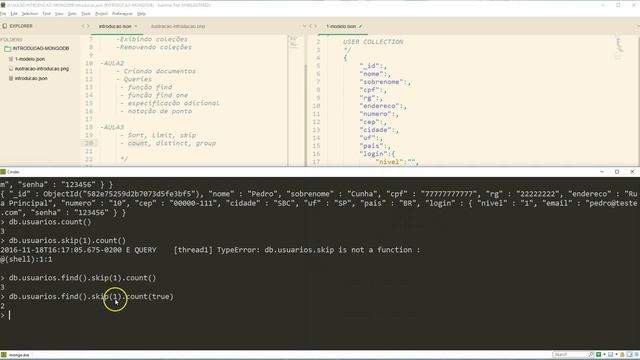Click the EXPLORER panel header label
The width and height of the screenshot is (640, 360).
point(21,26)
